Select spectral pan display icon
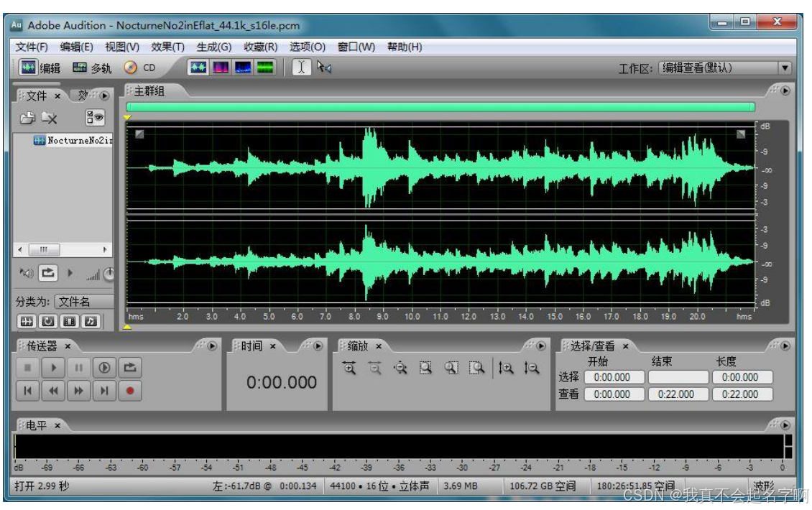812x510 pixels. (x=243, y=68)
